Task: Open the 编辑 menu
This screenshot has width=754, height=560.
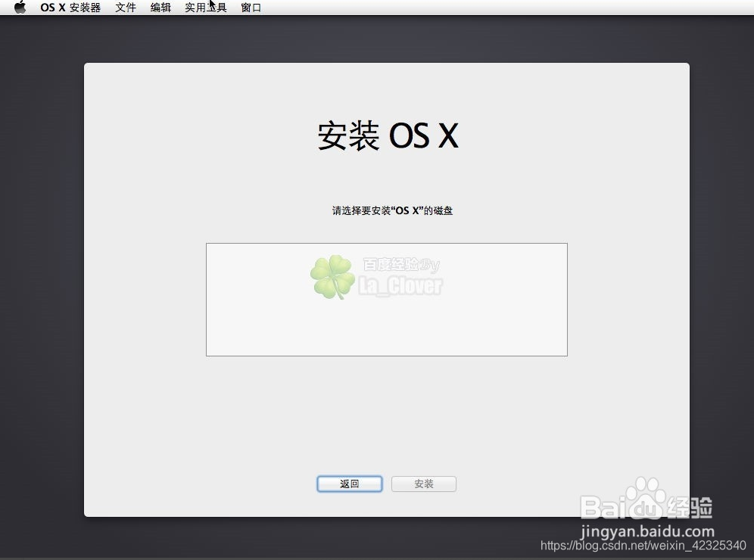Action: 160,8
